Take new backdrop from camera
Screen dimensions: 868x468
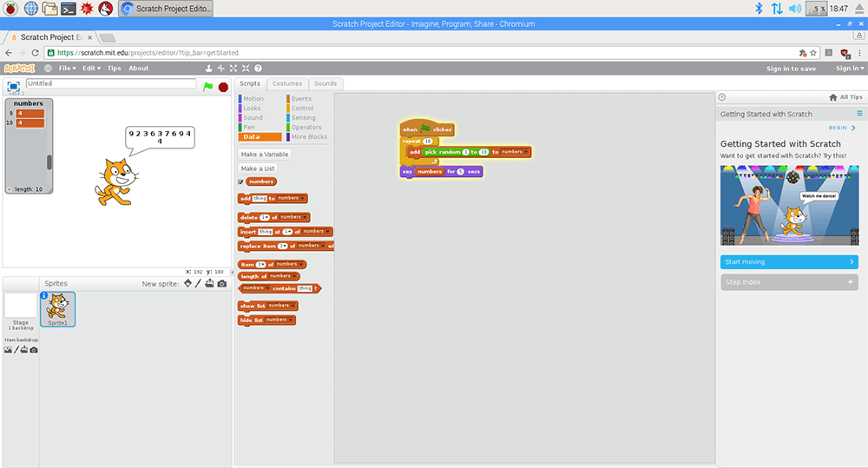pyautogui.click(x=34, y=349)
